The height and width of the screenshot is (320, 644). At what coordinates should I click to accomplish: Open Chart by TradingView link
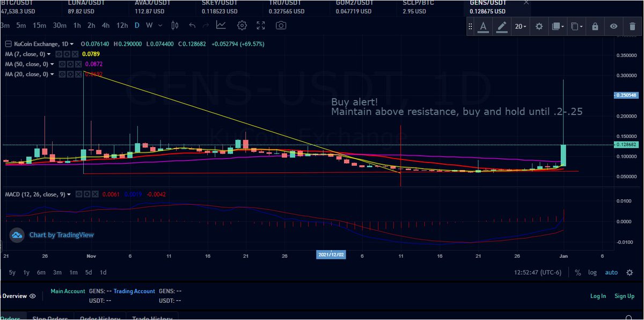(61, 235)
